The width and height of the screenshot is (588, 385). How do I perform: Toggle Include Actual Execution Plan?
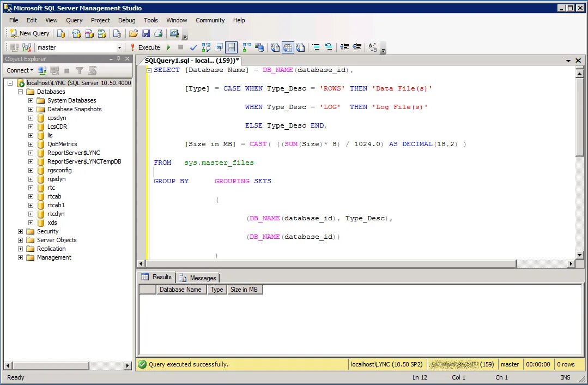pyautogui.click(x=247, y=47)
